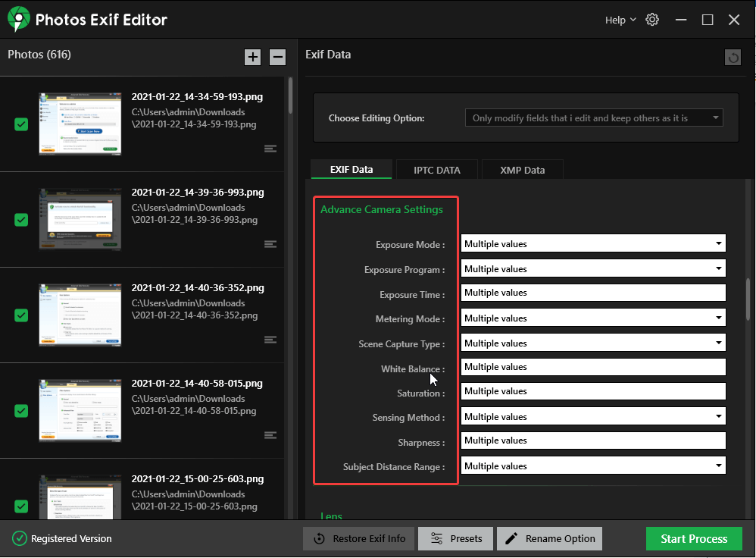Open the Metering Mode dropdown
The width and height of the screenshot is (756, 558).
(718, 317)
